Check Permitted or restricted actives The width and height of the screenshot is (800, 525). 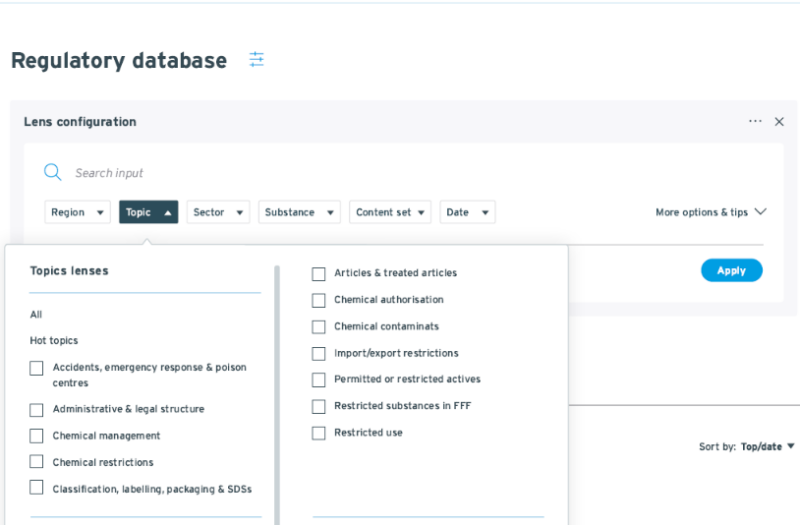(318, 380)
